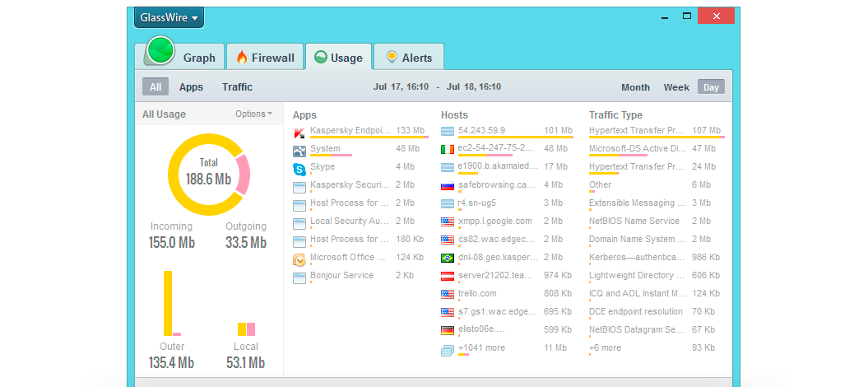Click the usage bar under 54.243.59.9
Screen dimensions: 868x387
pyautogui.click(x=515, y=137)
